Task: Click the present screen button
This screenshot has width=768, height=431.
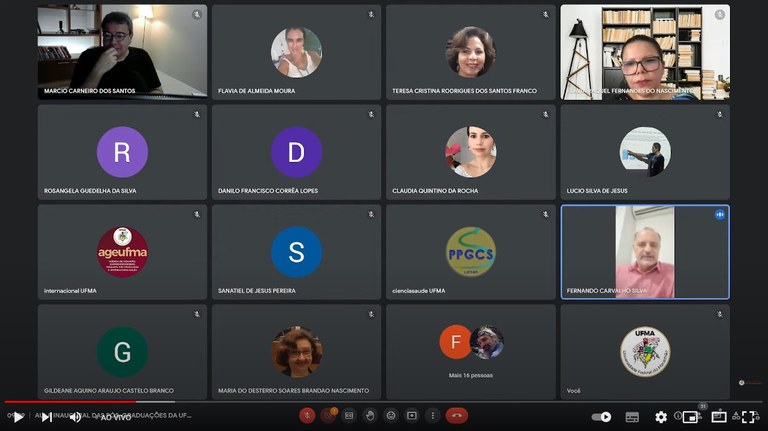Action: [411, 415]
